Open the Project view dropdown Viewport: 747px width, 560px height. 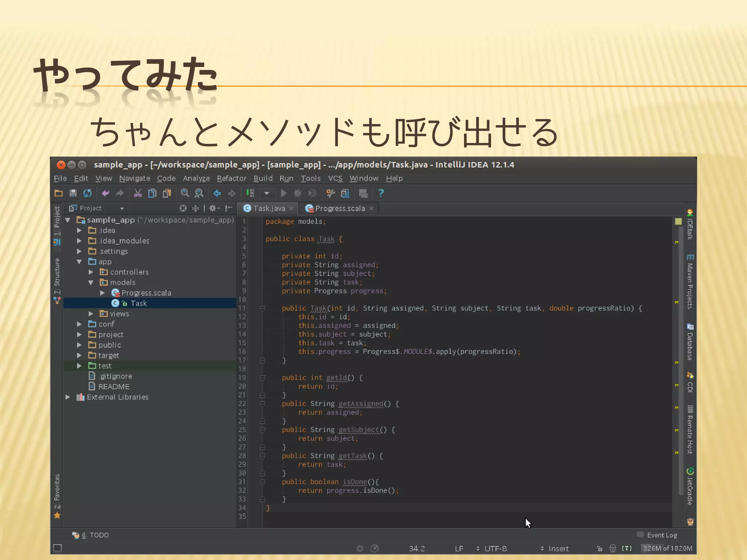pyautogui.click(x=122, y=208)
